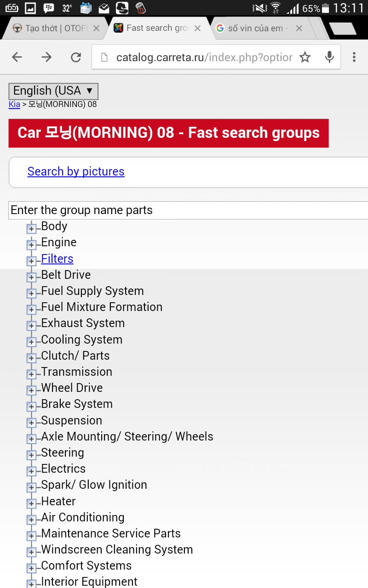Close the Fast search groups tab
Image resolution: width=368 pixels, height=588 pixels.
197,28
